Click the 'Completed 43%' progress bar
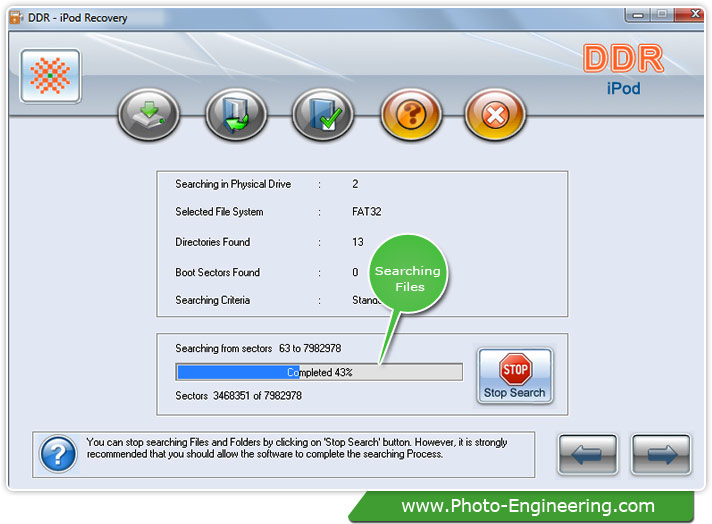The image size is (712, 524). (319, 372)
